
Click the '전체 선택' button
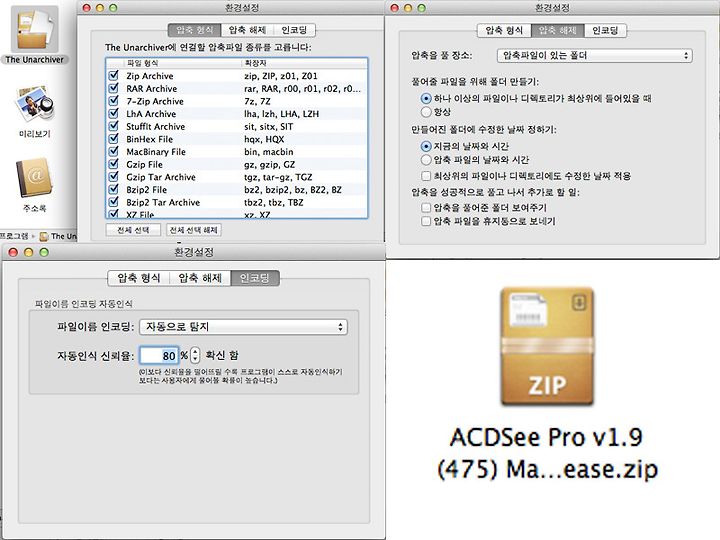click(133, 230)
